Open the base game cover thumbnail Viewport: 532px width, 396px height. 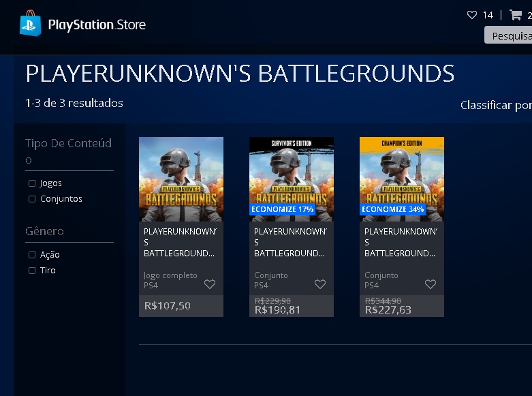click(x=181, y=179)
